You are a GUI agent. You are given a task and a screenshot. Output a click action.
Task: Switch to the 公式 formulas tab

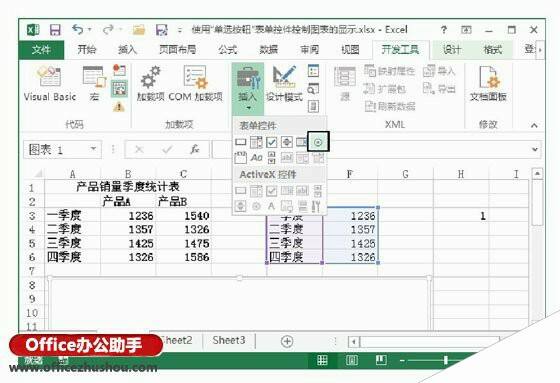228,49
